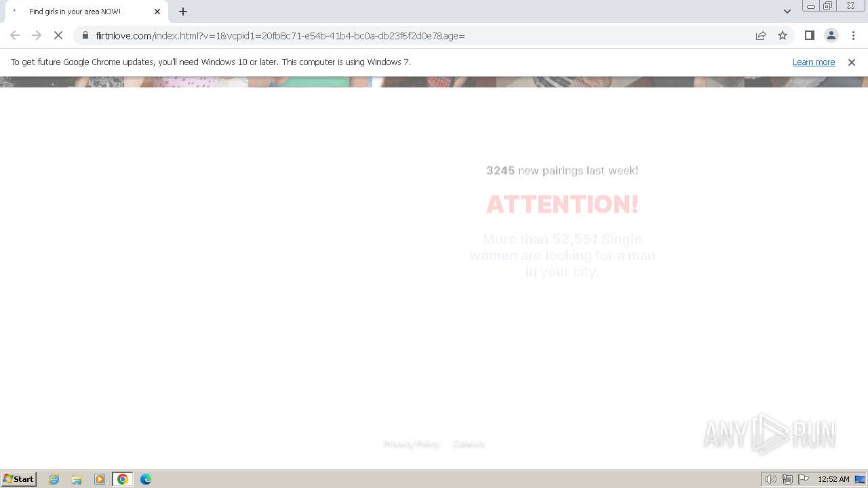The image size is (868, 488).
Task: Close the 'Find girls in your area' tab
Action: (157, 12)
